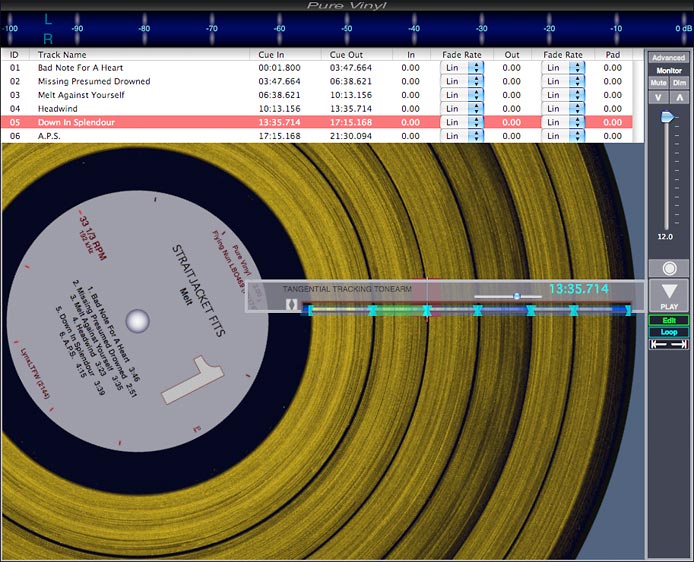Toggle Dim in the Monitor section
This screenshot has height=562, width=694.
[x=679, y=83]
